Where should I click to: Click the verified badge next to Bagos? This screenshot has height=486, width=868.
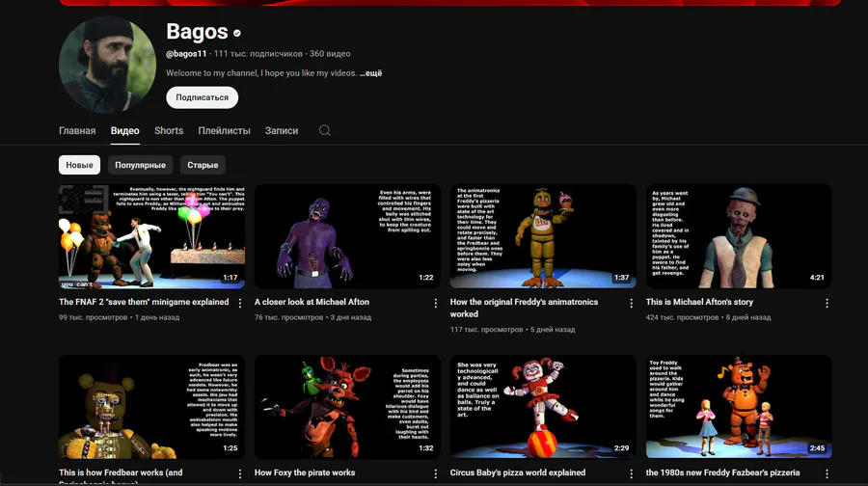tap(237, 33)
